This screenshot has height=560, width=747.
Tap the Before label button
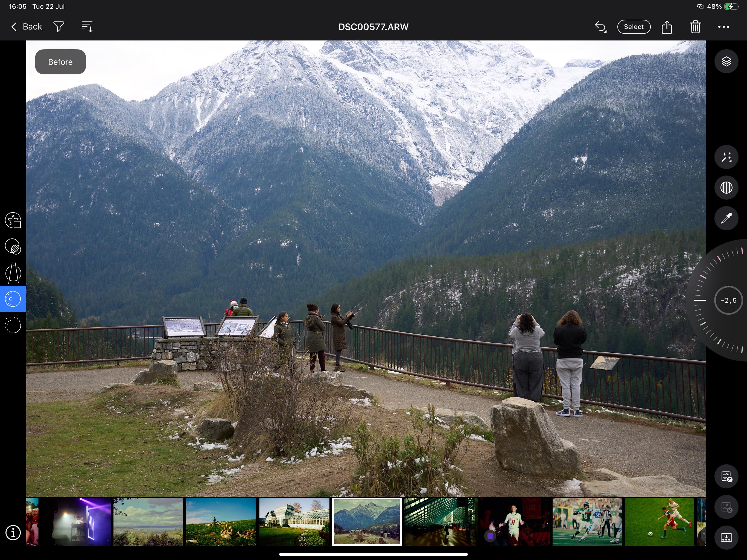click(60, 62)
